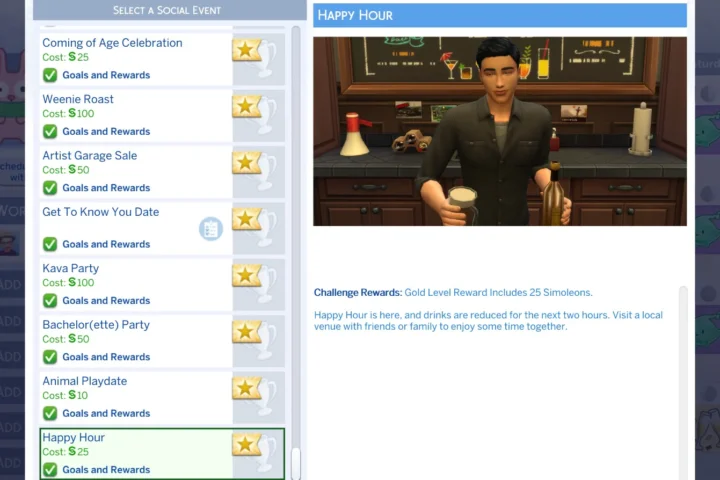This screenshot has height=480, width=720.
Task: Toggle Goals and Rewards checkbox for Kava Party
Action: [50, 300]
